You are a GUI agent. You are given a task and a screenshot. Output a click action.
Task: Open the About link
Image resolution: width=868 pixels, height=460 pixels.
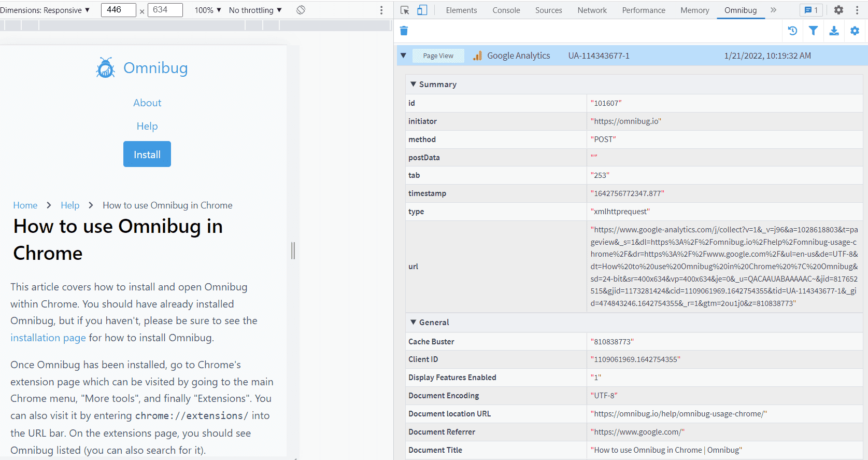coord(147,103)
